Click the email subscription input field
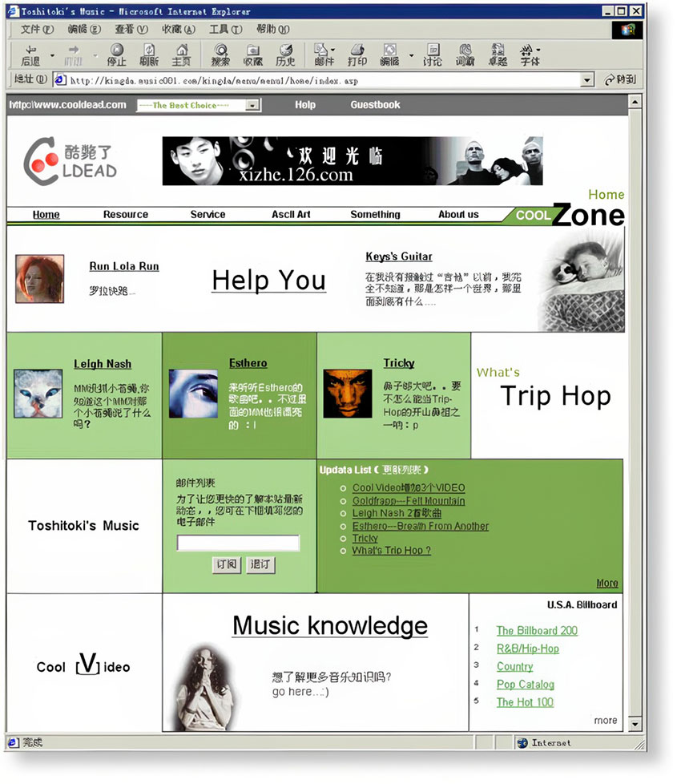 (238, 543)
